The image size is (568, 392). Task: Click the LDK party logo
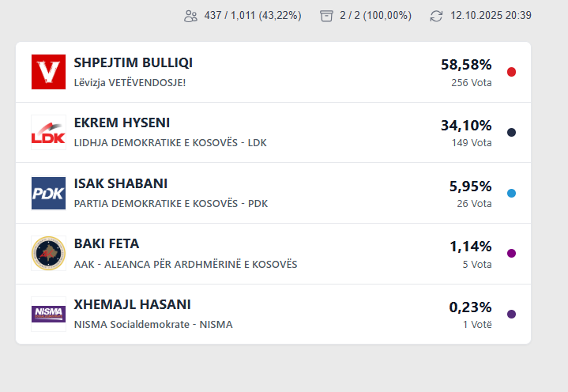[48, 133]
